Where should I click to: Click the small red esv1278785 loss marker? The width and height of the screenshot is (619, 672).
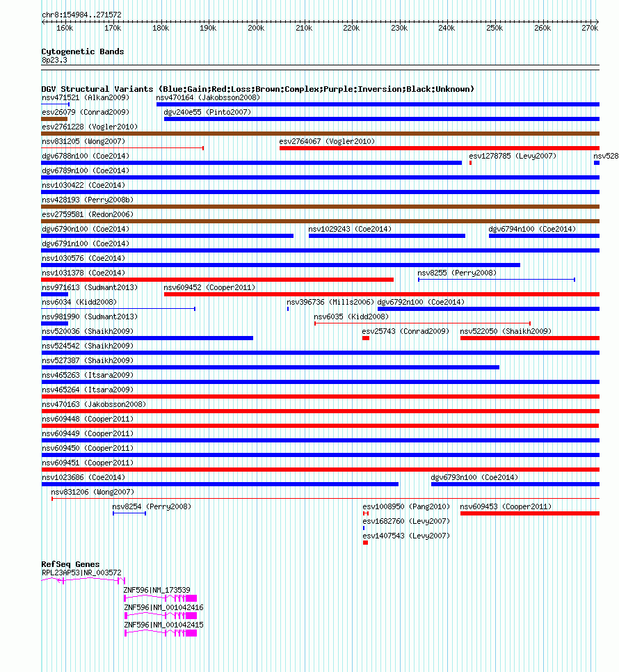pyautogui.click(x=470, y=163)
